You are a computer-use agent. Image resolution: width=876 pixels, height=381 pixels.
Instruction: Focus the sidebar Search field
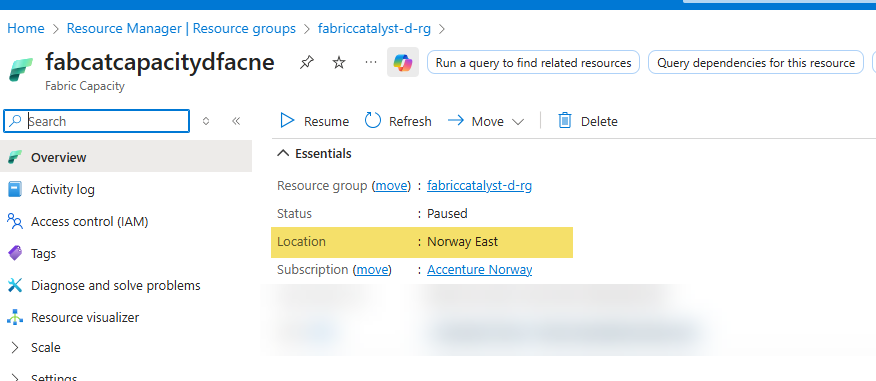click(97, 121)
